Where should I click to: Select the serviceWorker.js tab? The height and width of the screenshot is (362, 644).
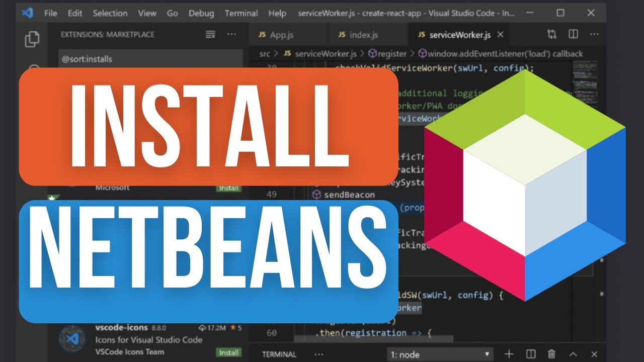click(458, 35)
